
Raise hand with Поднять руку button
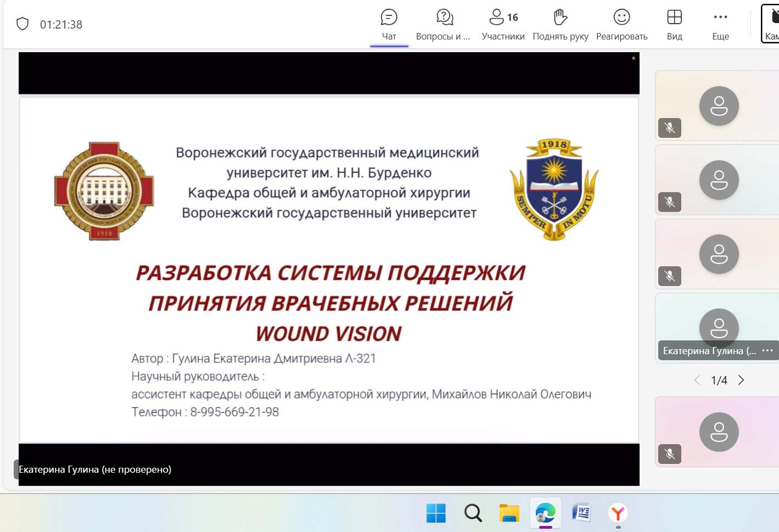pos(560,25)
